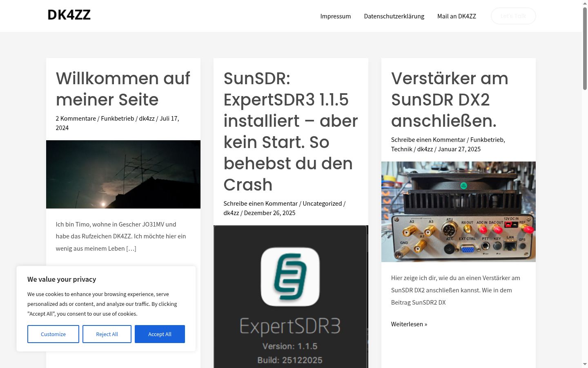This screenshot has width=588, height=368.
Task: Open the Impressum menu item
Action: coord(336,16)
